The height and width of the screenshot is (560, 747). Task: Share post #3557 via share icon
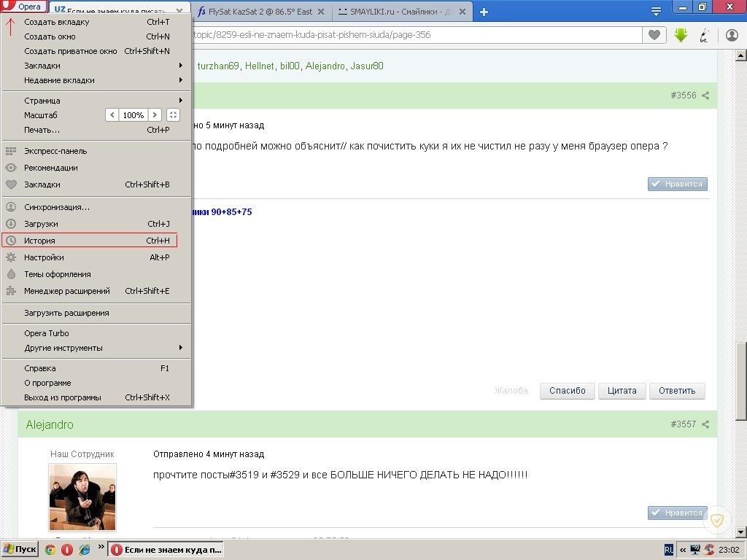click(x=705, y=424)
